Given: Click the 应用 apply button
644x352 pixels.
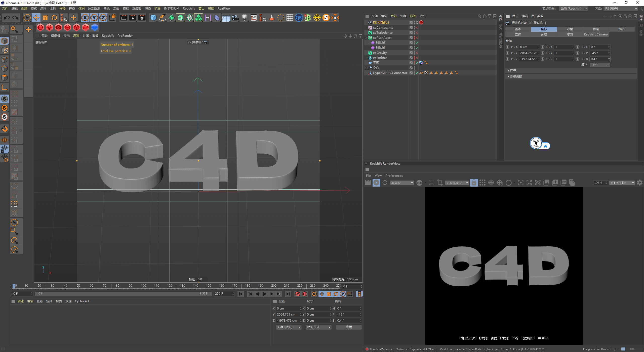Looking at the screenshot, I should [x=349, y=327].
